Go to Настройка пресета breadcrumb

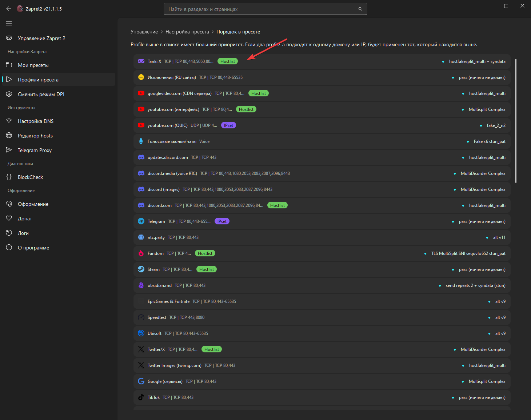pos(187,32)
